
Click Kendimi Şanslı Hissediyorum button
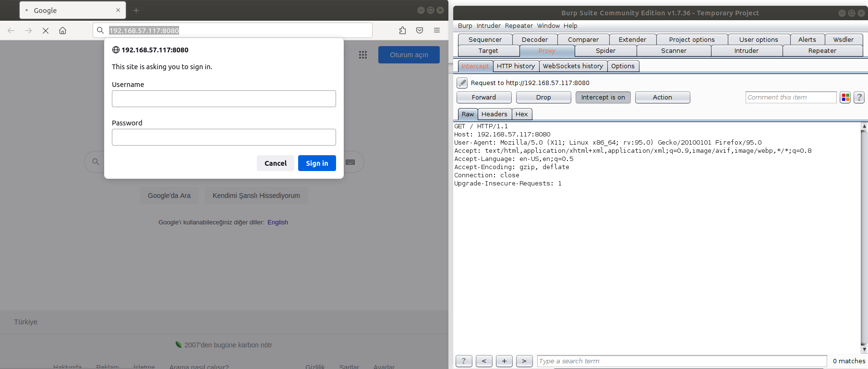click(x=256, y=196)
